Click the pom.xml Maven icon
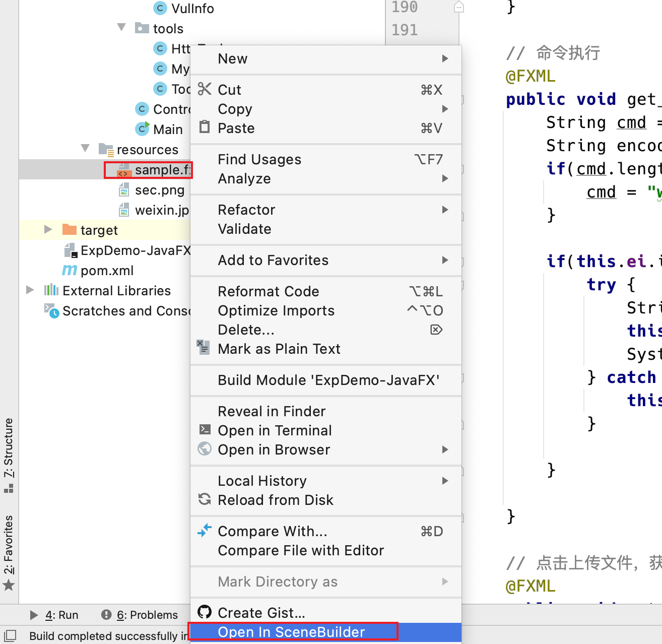The height and width of the screenshot is (644, 662). click(70, 270)
